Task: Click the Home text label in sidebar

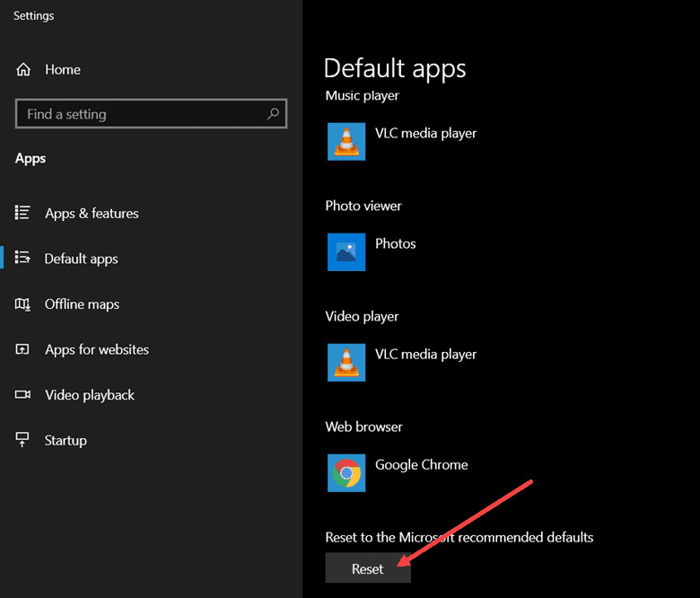Action: [63, 70]
